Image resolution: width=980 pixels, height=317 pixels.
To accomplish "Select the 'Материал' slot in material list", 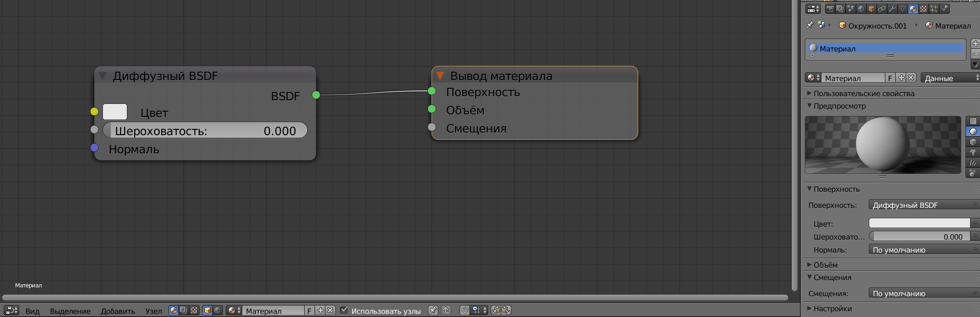I will click(884, 48).
